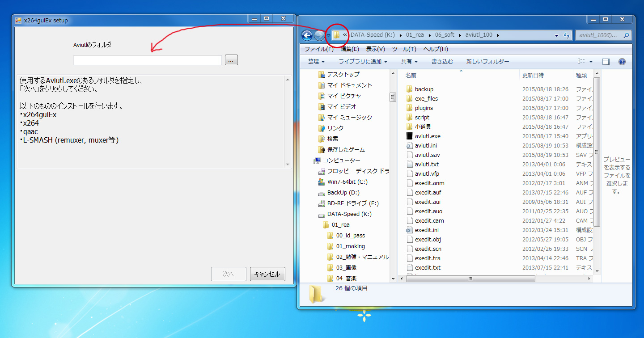Click the exedit.ini file icon
The image size is (644, 338).
click(410, 230)
